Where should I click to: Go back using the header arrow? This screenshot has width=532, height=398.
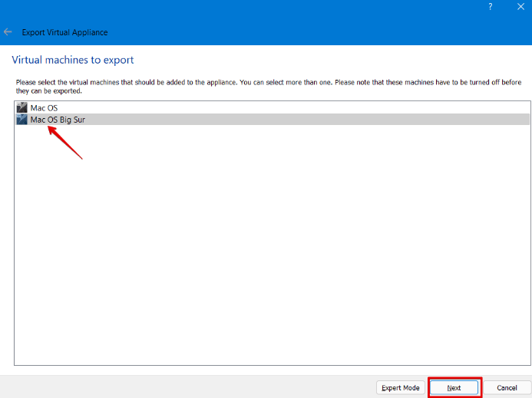pos(8,32)
